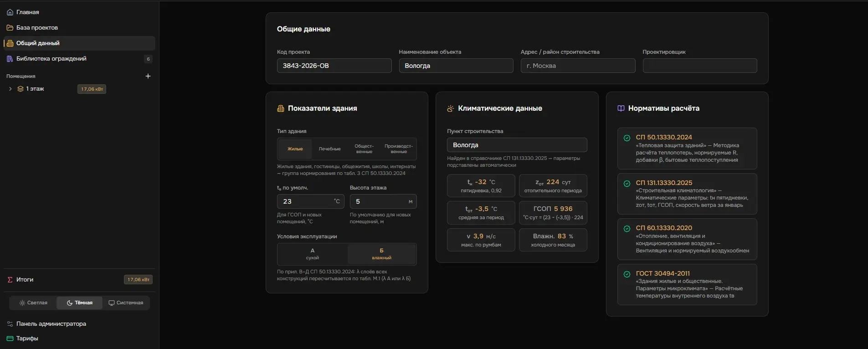Click ГСОП 5 936 tile
Viewport: 868px width, 349px height.
click(553, 213)
